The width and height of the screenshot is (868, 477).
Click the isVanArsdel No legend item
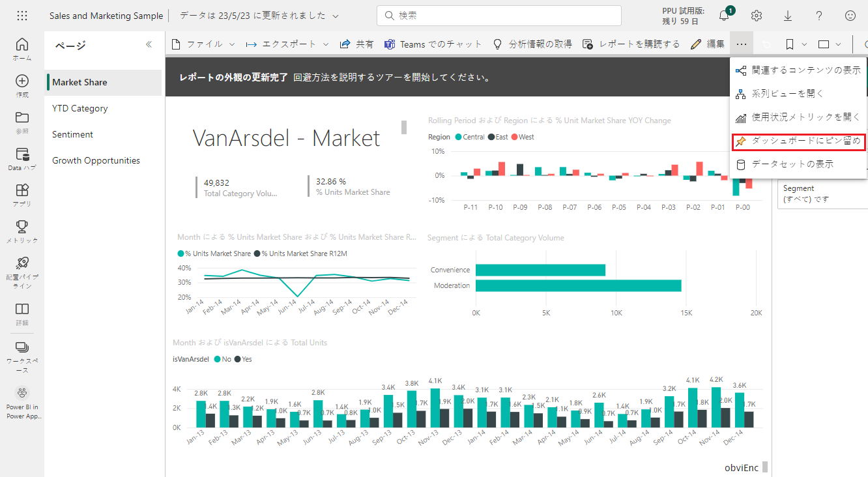pos(222,359)
